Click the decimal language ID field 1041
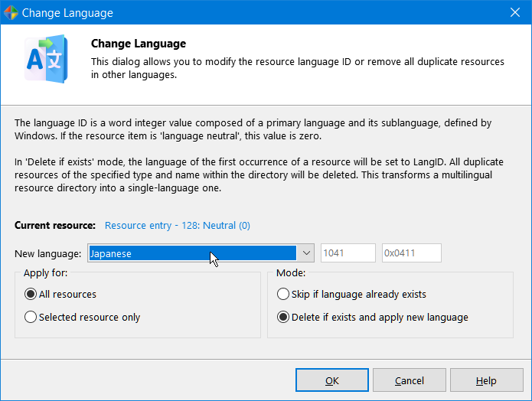The height and width of the screenshot is (401, 532). click(348, 253)
